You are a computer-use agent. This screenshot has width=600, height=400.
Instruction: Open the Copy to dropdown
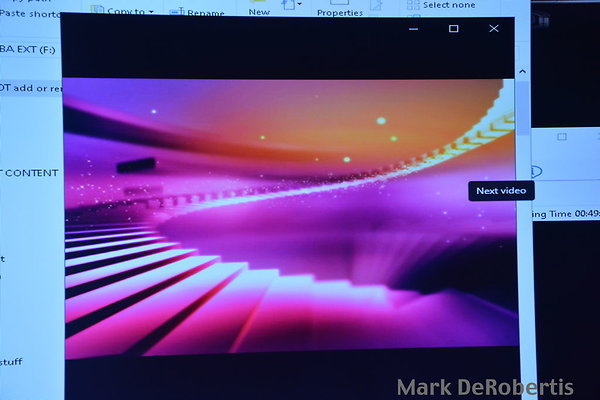click(x=129, y=11)
